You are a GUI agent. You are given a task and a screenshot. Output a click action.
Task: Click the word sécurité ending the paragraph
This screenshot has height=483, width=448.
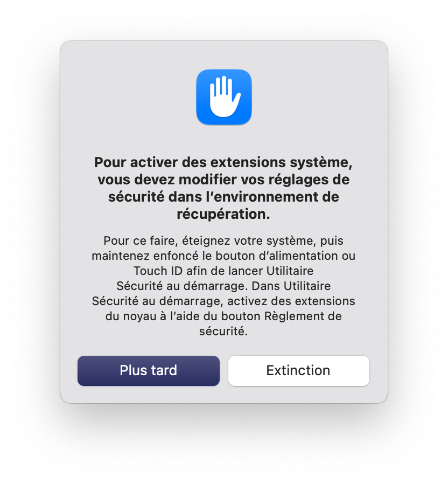(x=223, y=331)
